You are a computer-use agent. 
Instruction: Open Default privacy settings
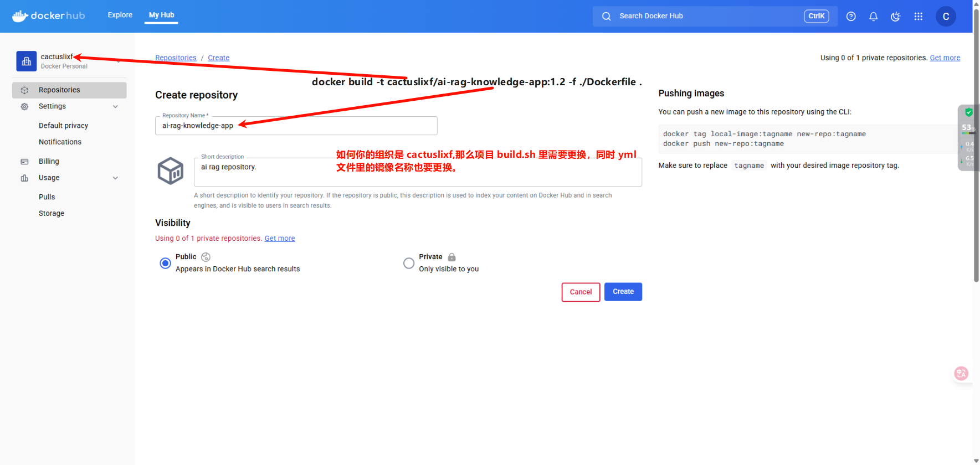pos(63,126)
